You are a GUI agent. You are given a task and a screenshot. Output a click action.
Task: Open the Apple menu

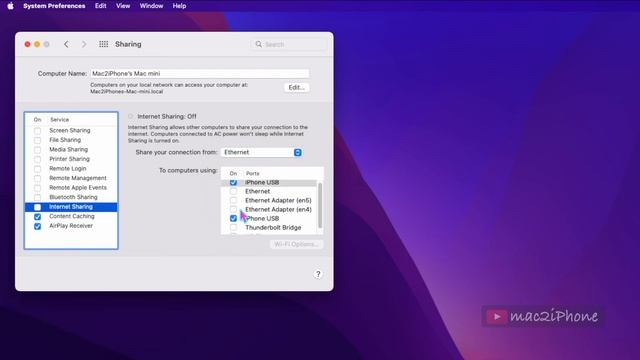(x=11, y=6)
